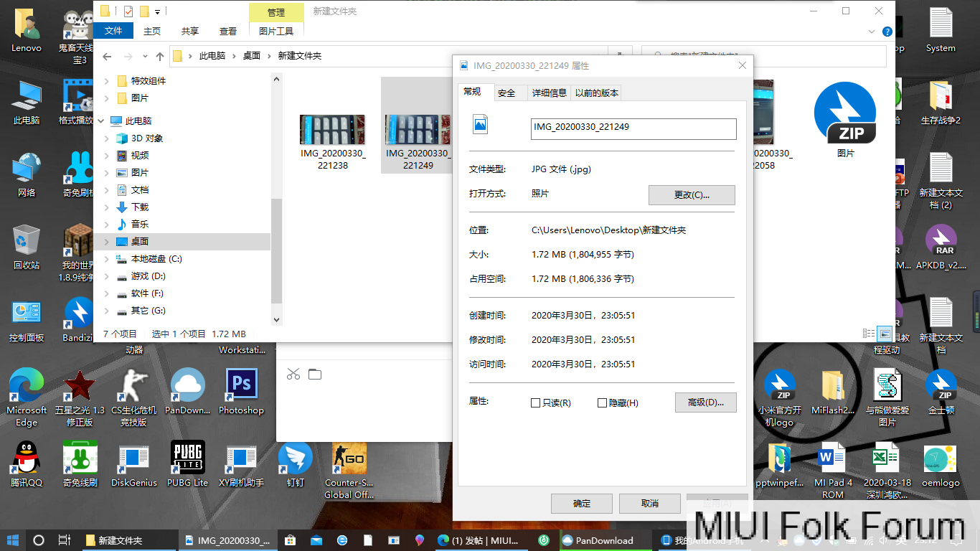Image resolution: width=980 pixels, height=551 pixels.
Task: Expand 视频 tree node
Action: (x=107, y=155)
